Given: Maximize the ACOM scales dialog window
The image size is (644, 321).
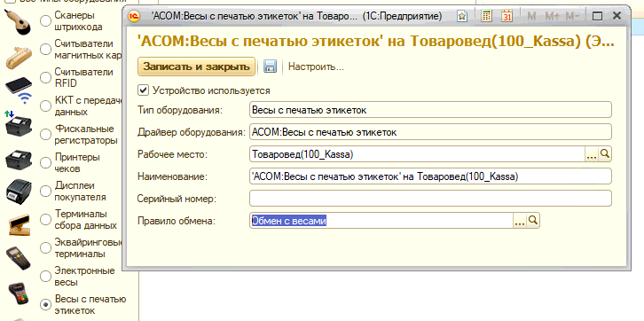Looking at the screenshot, I should (597, 16).
